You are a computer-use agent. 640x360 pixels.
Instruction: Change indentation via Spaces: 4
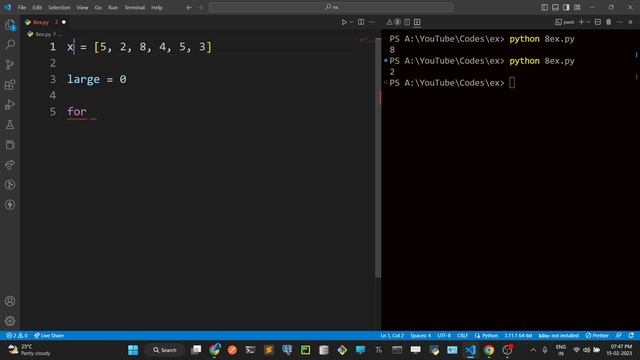pos(420,336)
